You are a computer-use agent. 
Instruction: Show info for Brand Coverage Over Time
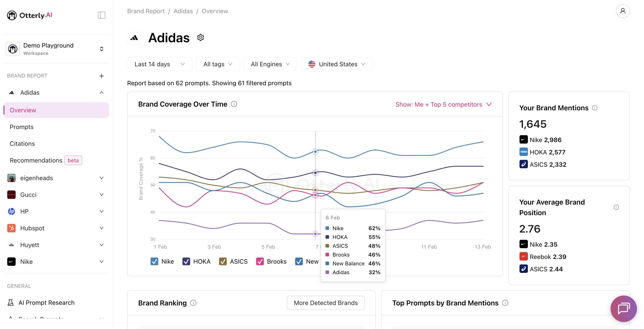click(234, 104)
